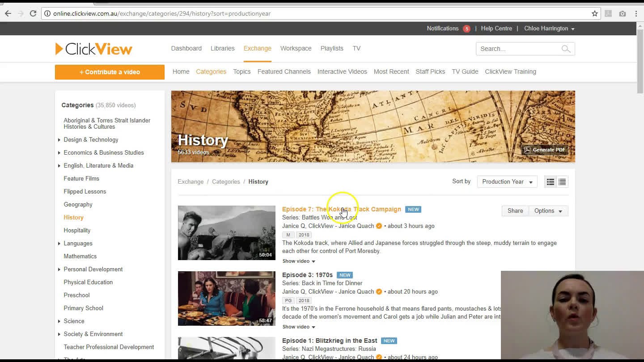Click into the Search input field

[x=519, y=49]
